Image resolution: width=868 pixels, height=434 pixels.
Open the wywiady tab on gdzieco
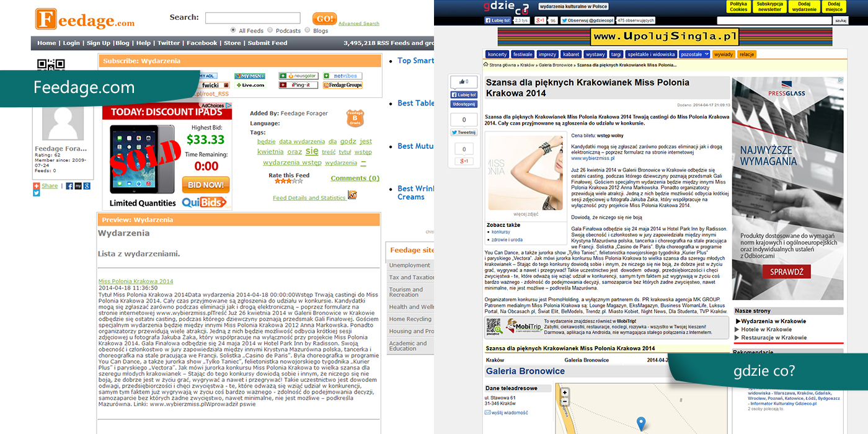click(724, 55)
